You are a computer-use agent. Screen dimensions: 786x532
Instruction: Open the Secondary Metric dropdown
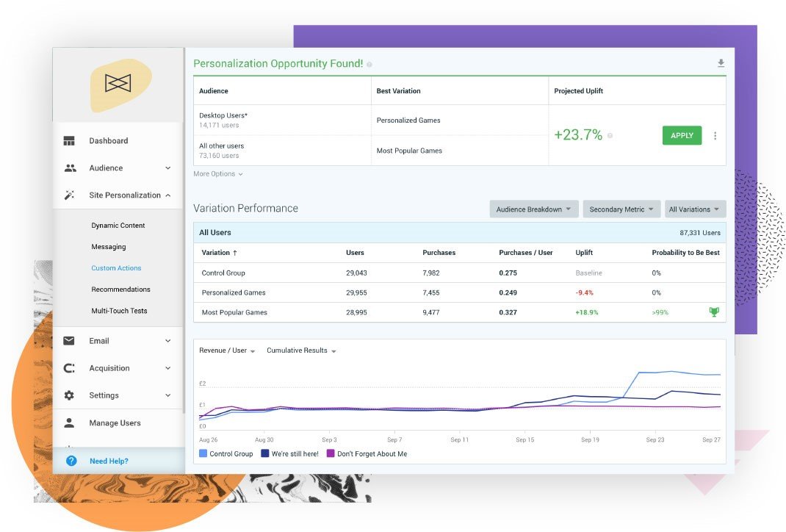(621, 209)
